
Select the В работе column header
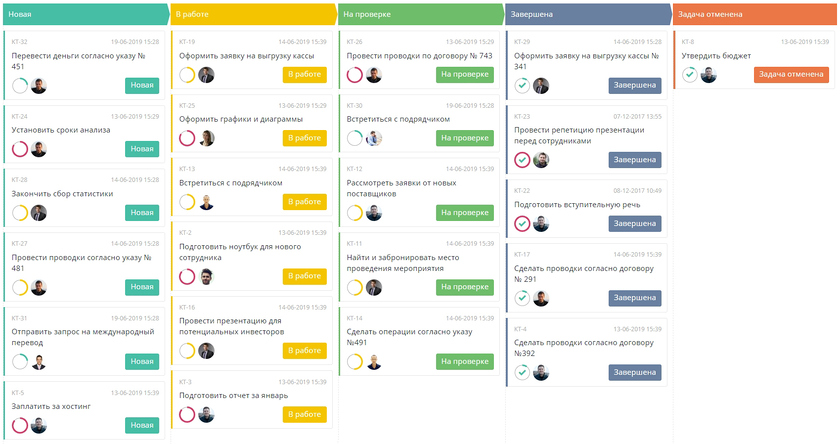[x=252, y=14]
